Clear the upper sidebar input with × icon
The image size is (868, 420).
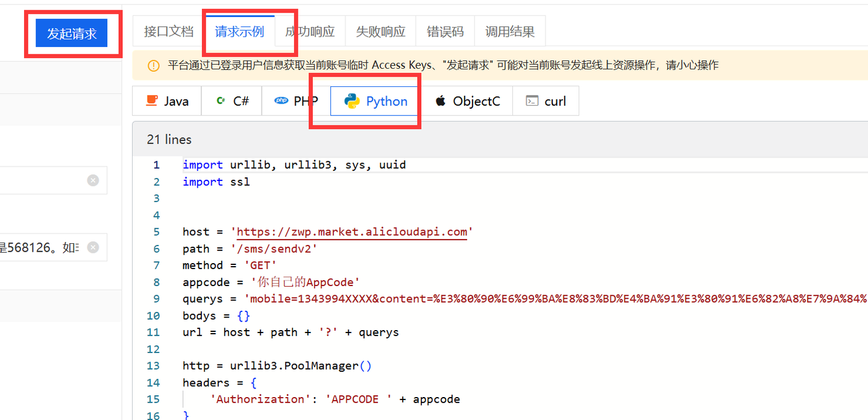click(93, 180)
